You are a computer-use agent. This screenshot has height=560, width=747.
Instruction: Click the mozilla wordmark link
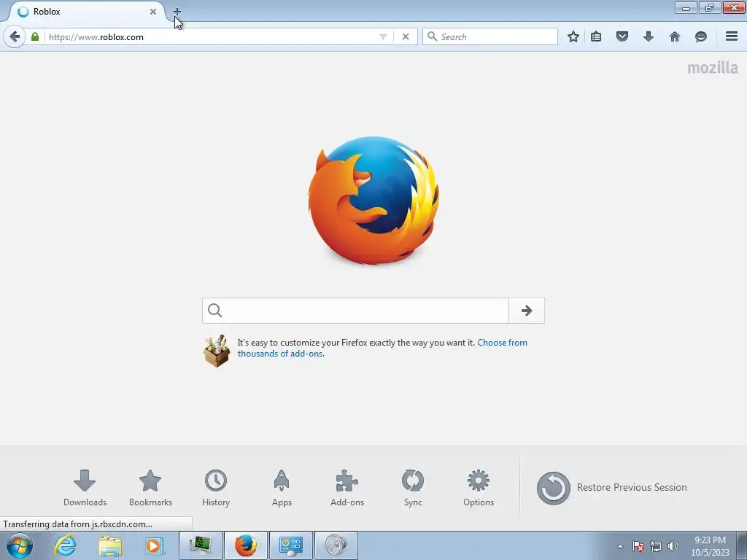[x=712, y=68]
